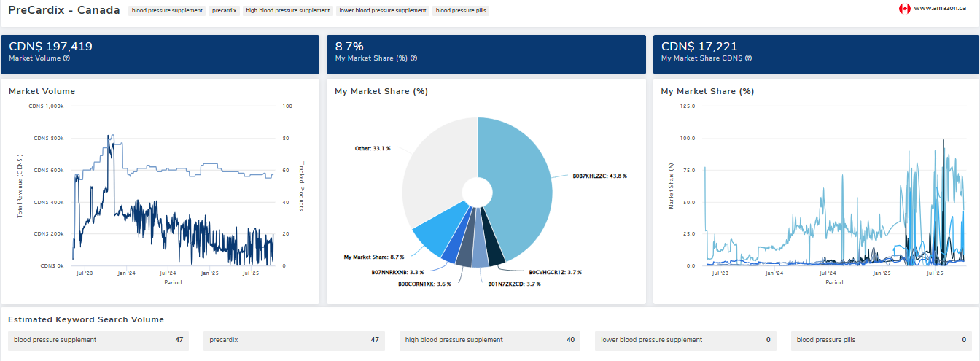The height and width of the screenshot is (361, 980).
Task: Click the Canada flag icon
Action: [905, 9]
